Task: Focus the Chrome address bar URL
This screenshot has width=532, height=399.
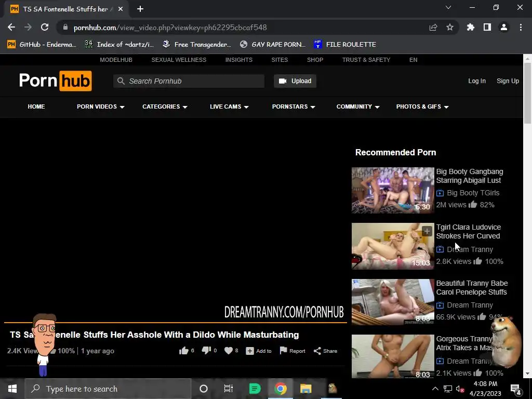Action: [170, 28]
